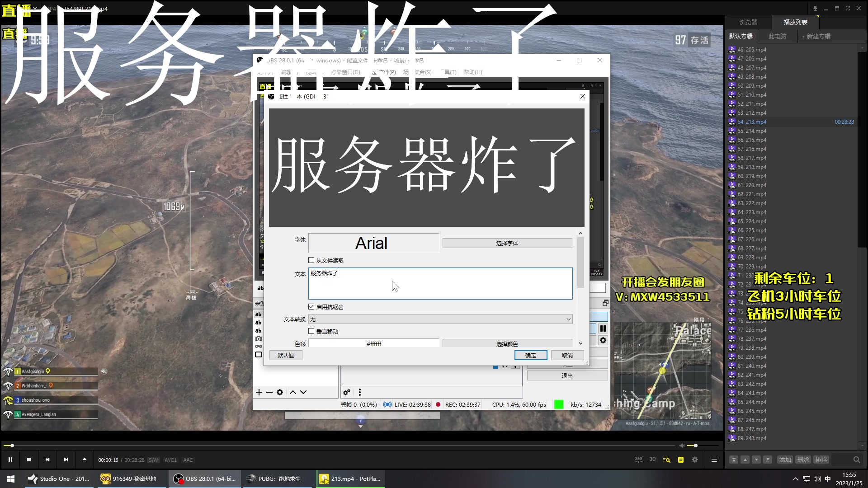Mute the PotPlayer volume speaker icon

(x=682, y=446)
